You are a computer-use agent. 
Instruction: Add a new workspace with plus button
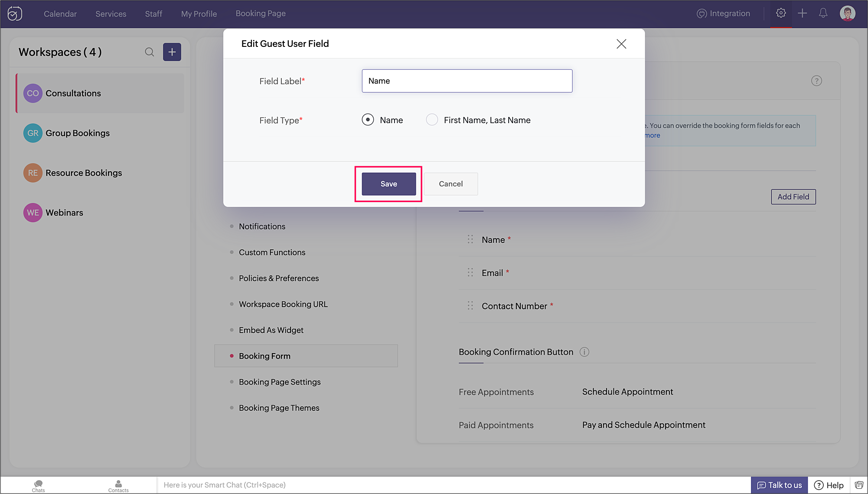click(172, 52)
